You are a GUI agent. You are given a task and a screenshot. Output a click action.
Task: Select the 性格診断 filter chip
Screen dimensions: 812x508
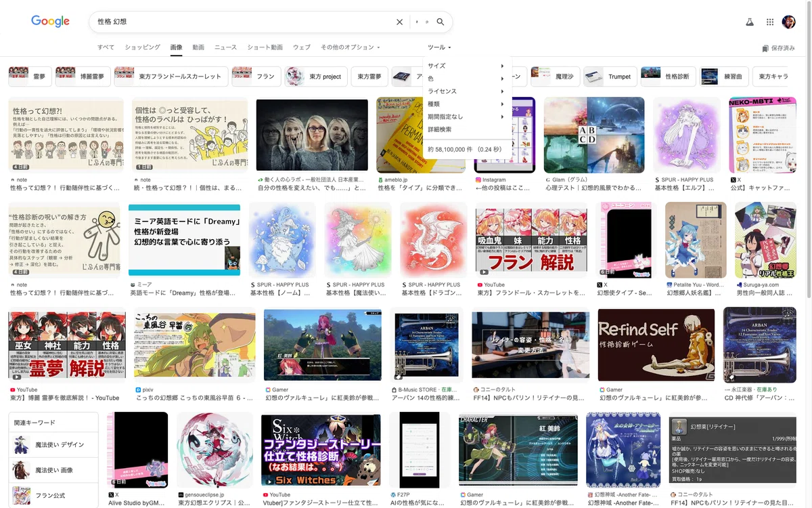(668, 77)
